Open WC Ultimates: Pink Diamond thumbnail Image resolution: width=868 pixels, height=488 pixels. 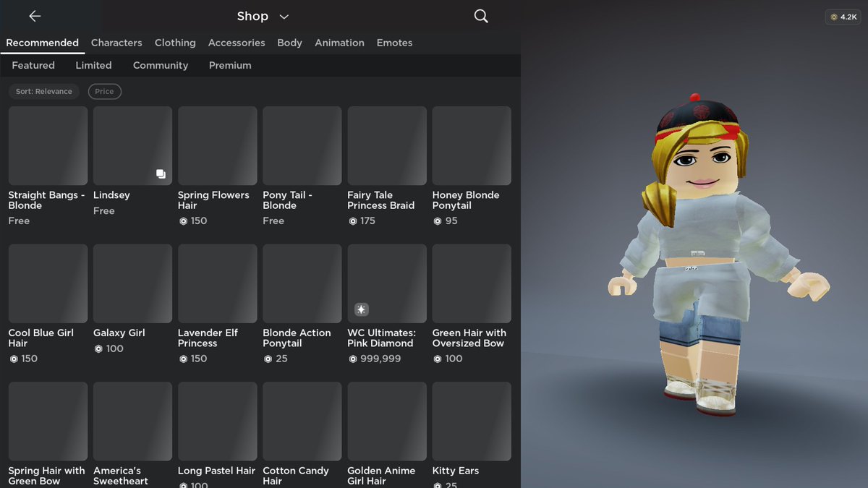(387, 283)
